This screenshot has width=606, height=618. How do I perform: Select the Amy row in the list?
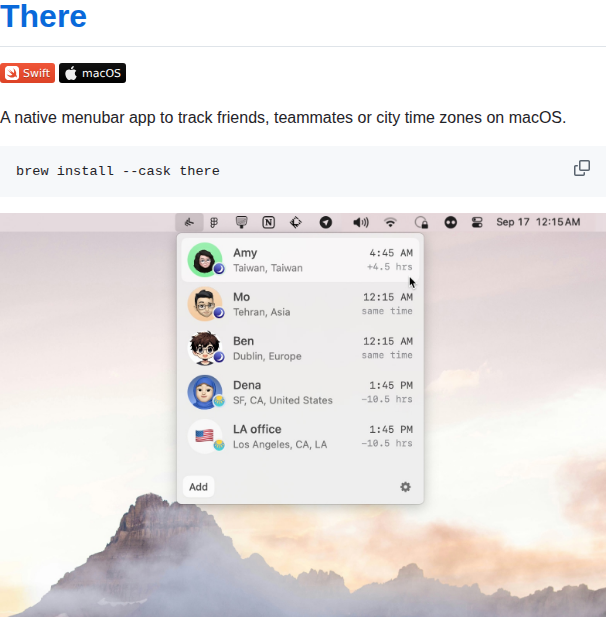click(300, 260)
